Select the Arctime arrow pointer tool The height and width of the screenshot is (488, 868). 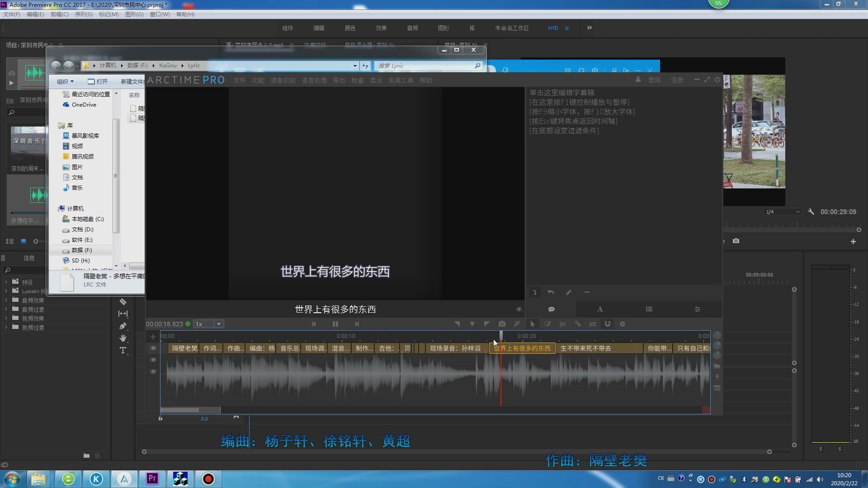click(x=533, y=324)
